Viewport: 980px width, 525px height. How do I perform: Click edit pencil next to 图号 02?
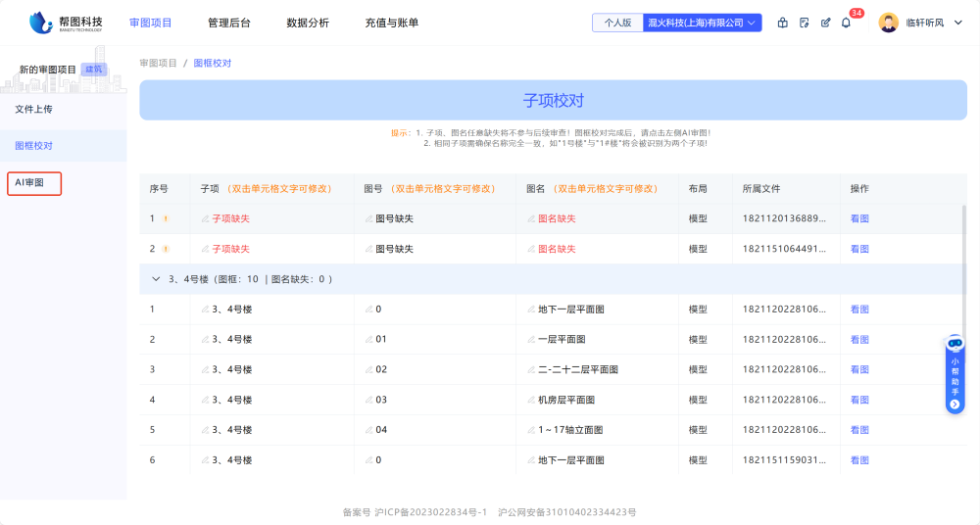(x=368, y=369)
